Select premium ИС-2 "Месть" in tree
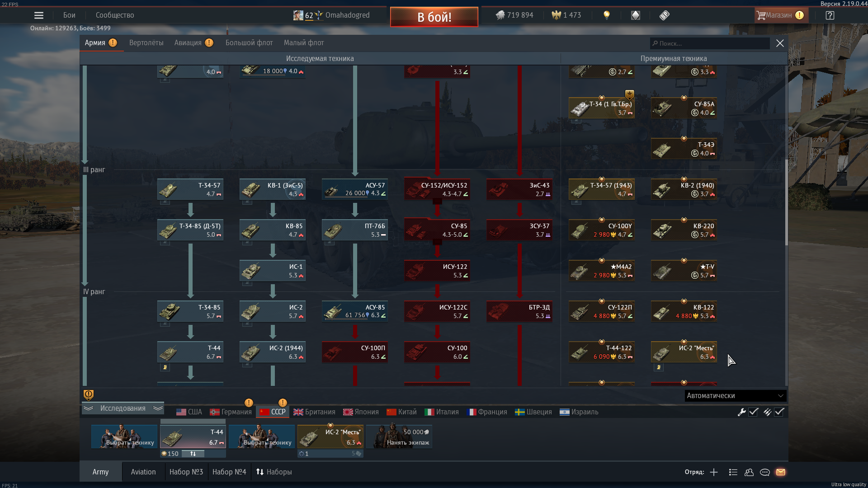868x488 pixels. pos(684,352)
